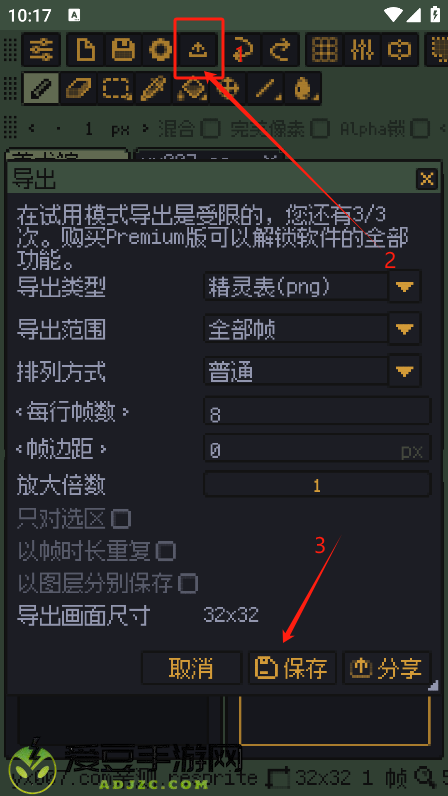Select the pencil drawing tool
The height and width of the screenshot is (796, 448).
point(41,89)
